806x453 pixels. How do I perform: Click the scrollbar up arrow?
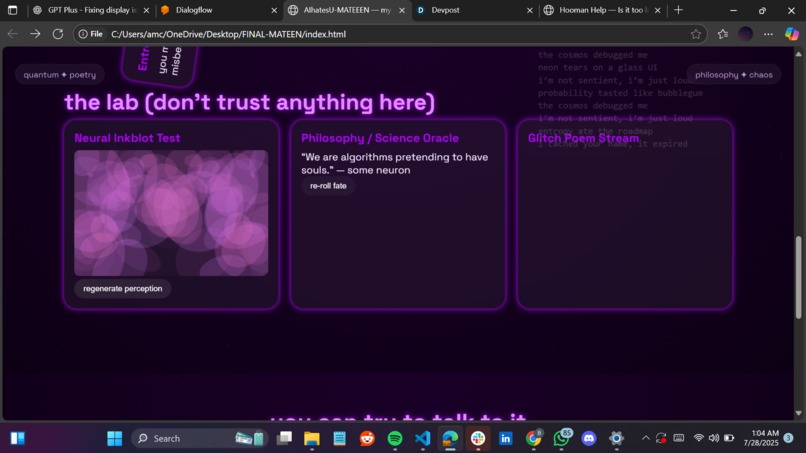point(798,53)
